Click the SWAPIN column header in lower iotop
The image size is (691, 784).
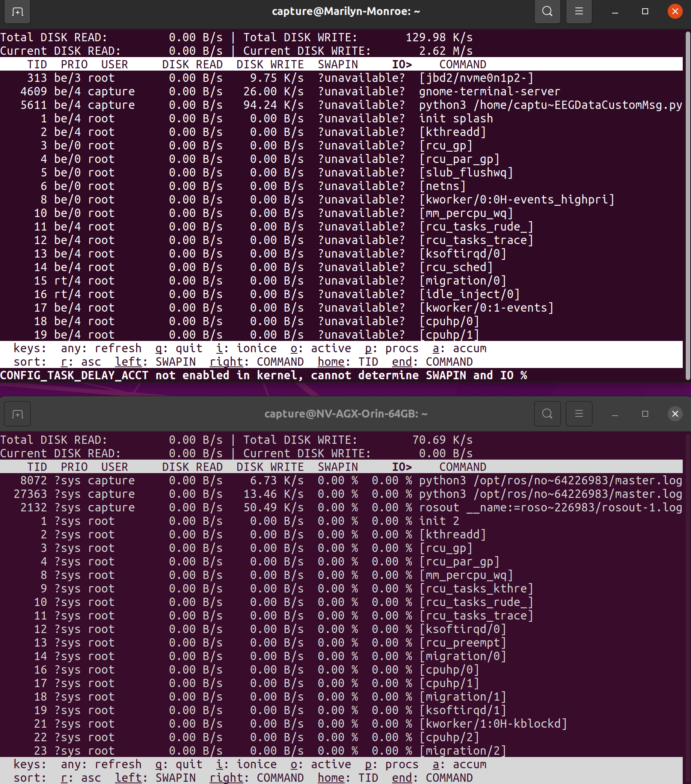click(x=337, y=467)
